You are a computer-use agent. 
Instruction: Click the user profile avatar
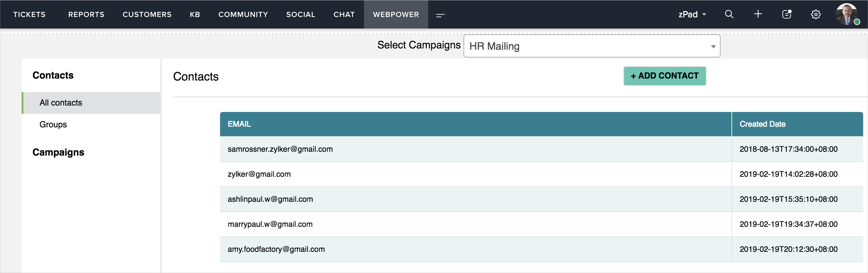pos(846,14)
